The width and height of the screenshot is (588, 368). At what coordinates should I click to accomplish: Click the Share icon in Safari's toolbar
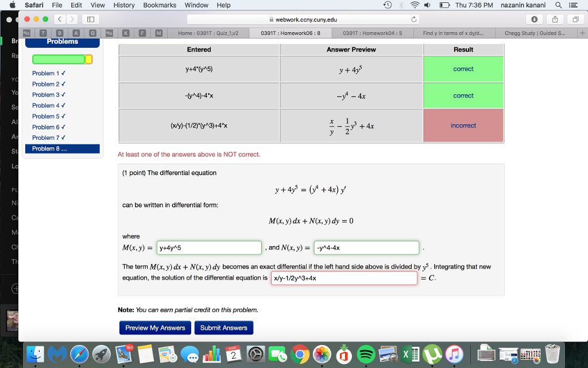555,20
